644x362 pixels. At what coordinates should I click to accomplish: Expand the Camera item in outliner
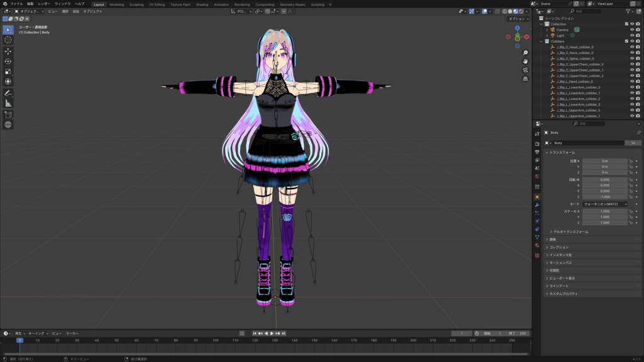point(547,30)
